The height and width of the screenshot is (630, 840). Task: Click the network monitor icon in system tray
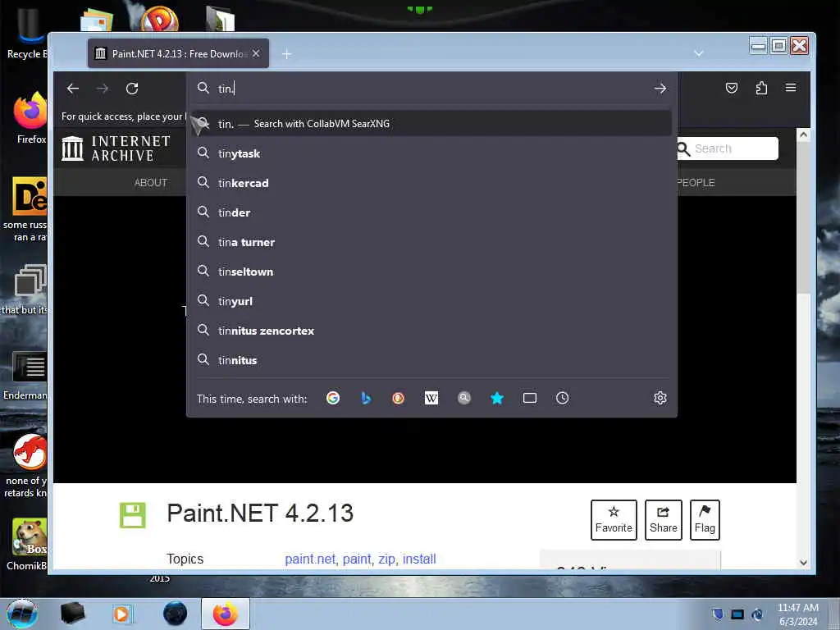coord(737,614)
